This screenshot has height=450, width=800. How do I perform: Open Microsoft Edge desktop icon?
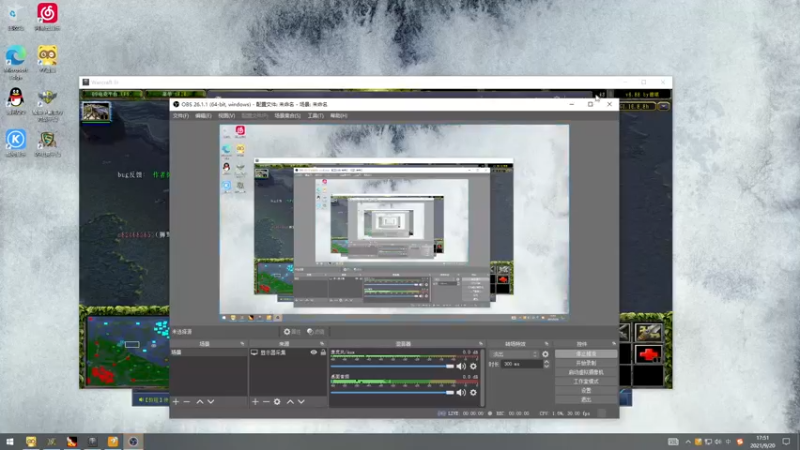pos(16,62)
